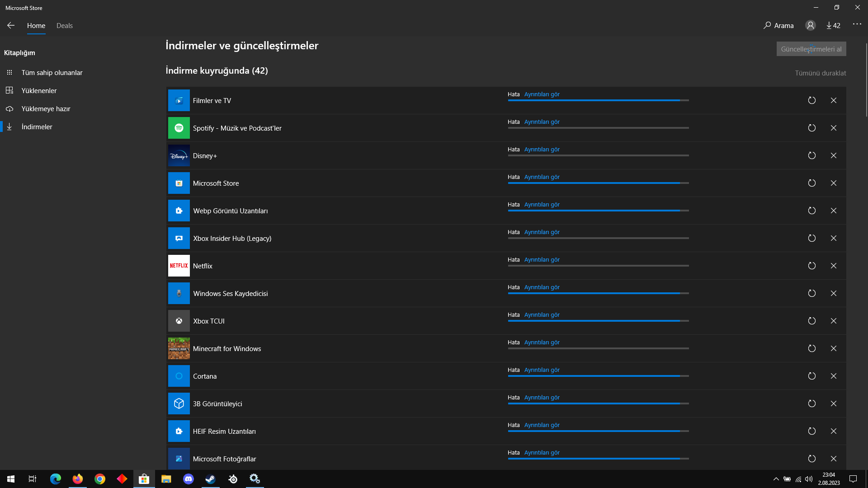Image resolution: width=868 pixels, height=488 pixels.
Task: Click the Disney+ app icon
Action: pyautogui.click(x=179, y=155)
